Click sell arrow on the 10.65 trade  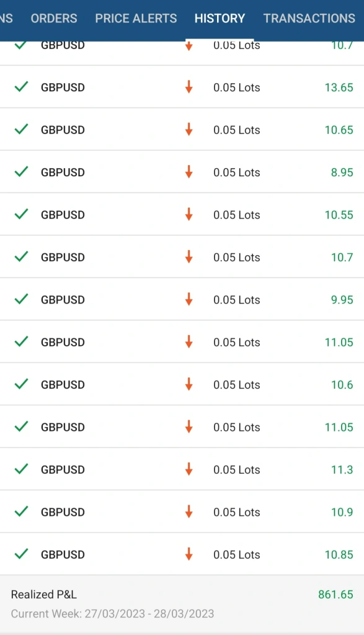point(189,130)
